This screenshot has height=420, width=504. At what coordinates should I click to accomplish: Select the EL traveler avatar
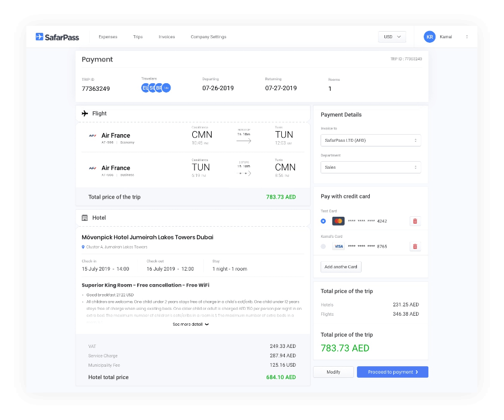click(x=145, y=88)
